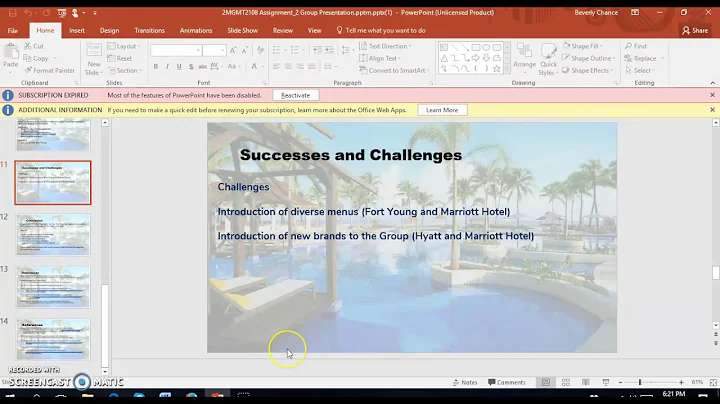
Task: Click the Slide Sorter view icon
Action: (x=566, y=382)
